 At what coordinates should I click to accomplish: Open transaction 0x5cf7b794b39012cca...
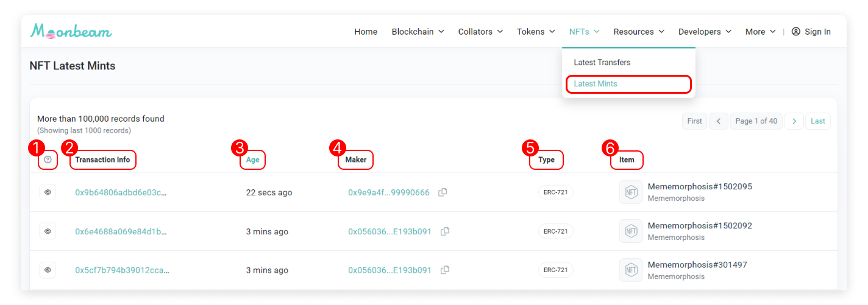(122, 270)
